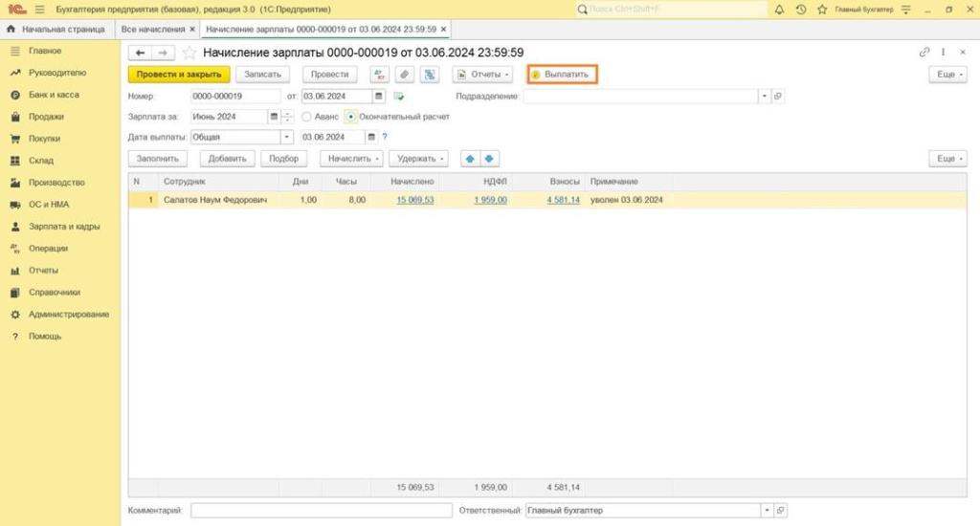The image size is (980, 526).
Task: Move row up with blue arrow
Action: [x=470, y=159]
